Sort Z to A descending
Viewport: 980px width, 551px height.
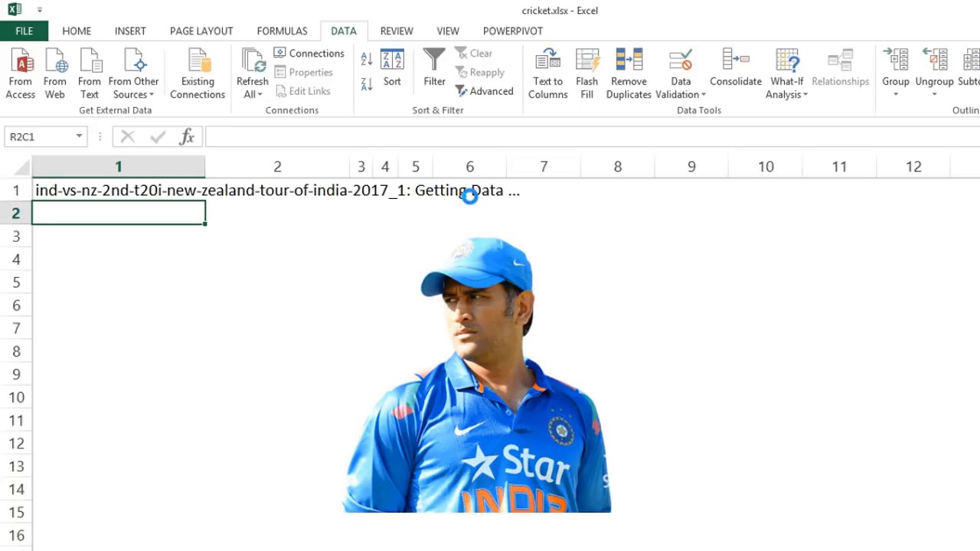pyautogui.click(x=367, y=83)
